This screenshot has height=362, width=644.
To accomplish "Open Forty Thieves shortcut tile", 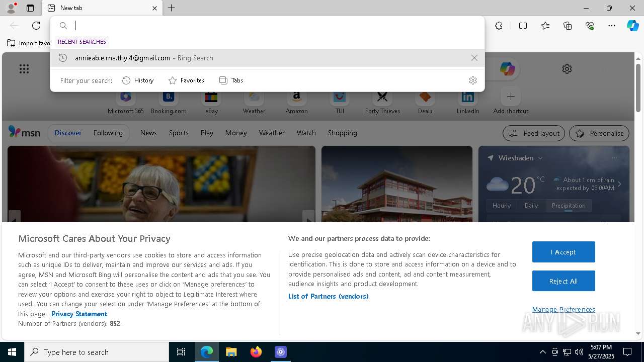I will click(382, 102).
